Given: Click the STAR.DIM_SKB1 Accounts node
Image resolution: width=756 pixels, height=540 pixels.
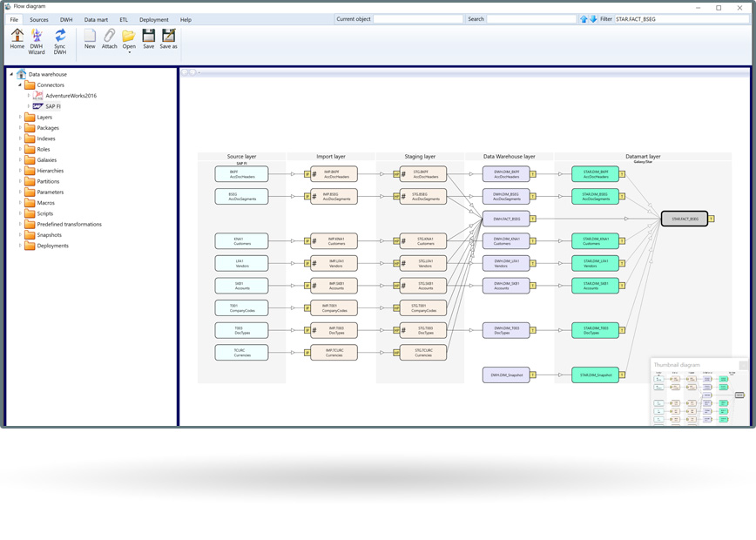Looking at the screenshot, I should [x=595, y=286].
